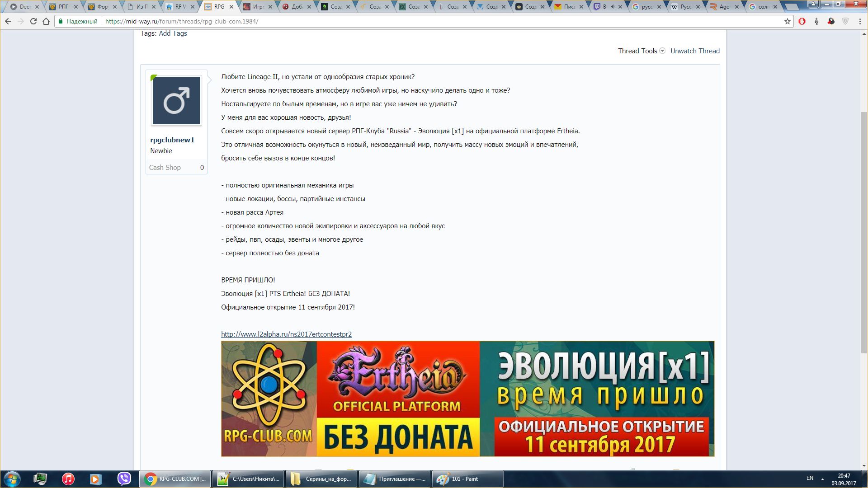Open the Thread Tools dropdown

(642, 51)
